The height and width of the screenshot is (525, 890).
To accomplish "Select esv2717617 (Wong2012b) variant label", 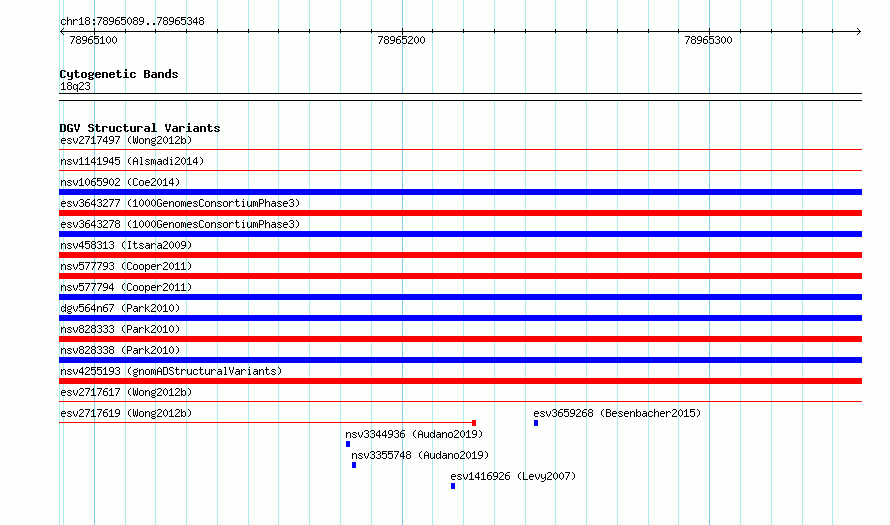I will tap(126, 392).
